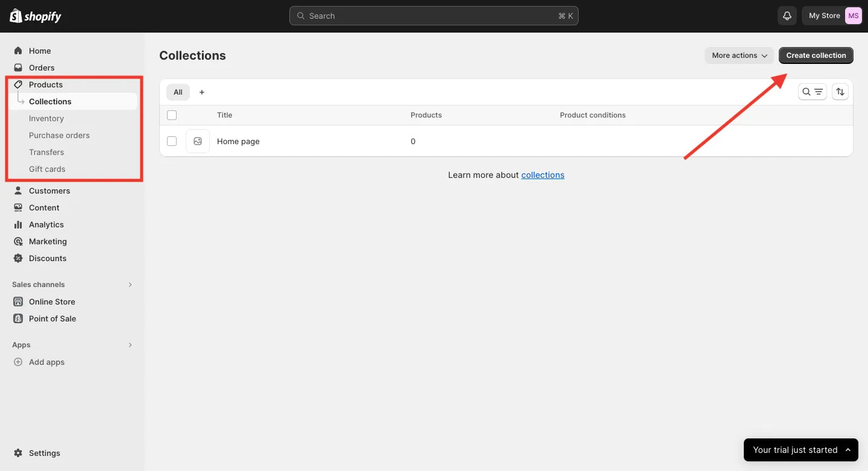
Task: Open the search and filter icon
Action: (812, 91)
